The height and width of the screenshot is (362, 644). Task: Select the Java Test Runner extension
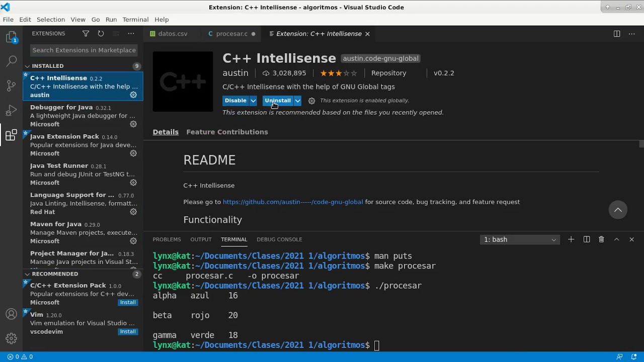tap(83, 174)
